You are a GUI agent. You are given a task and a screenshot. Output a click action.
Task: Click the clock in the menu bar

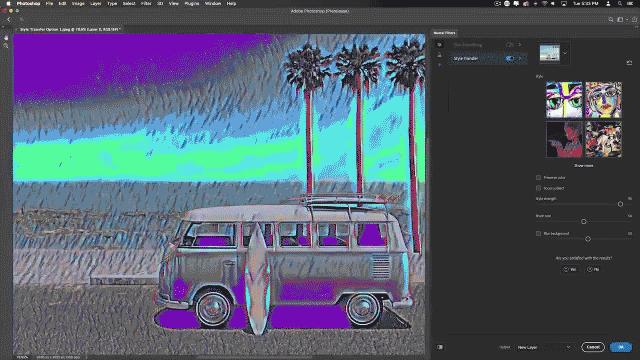586,3
